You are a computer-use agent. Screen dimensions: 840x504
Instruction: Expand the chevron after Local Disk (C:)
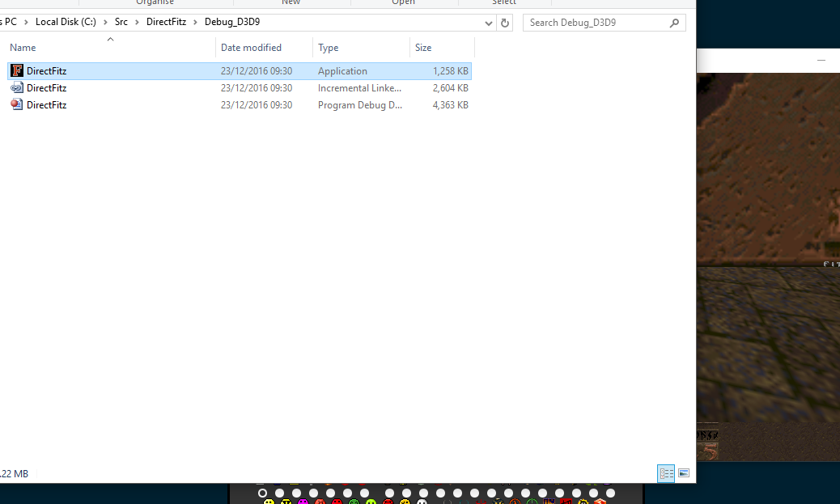coord(105,23)
